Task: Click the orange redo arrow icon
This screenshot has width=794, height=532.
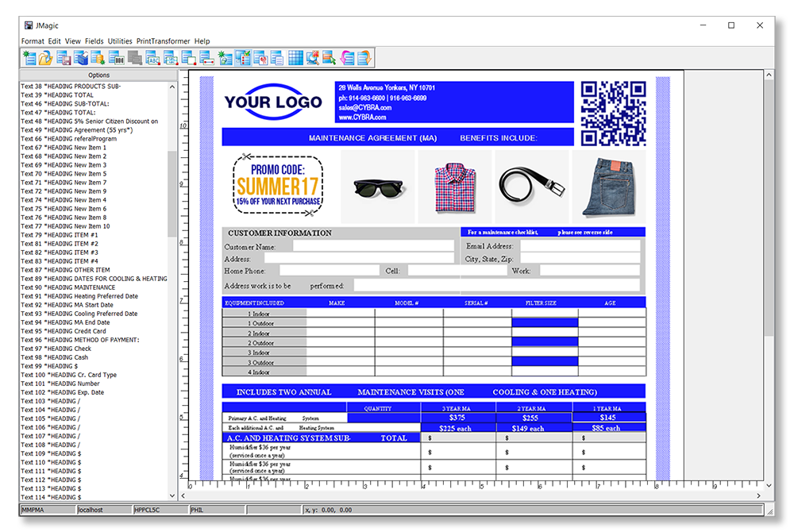Action: click(364, 59)
